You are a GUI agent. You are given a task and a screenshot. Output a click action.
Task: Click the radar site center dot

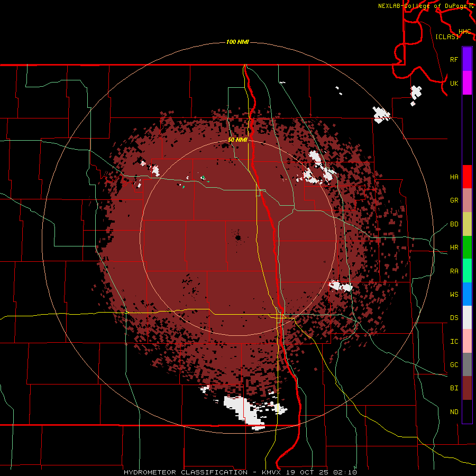click(x=238, y=237)
